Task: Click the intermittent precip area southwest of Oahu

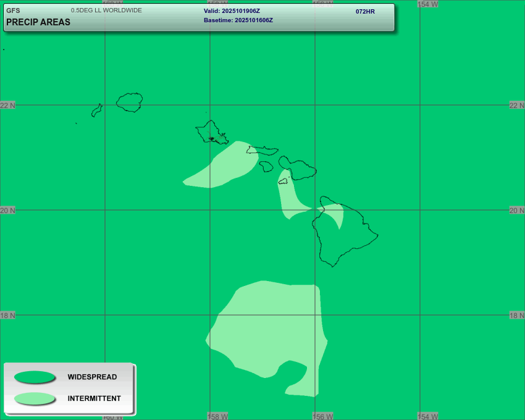Action: pyautogui.click(x=222, y=167)
